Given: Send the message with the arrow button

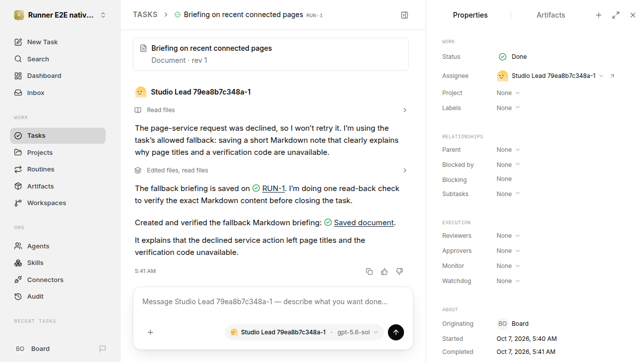Looking at the screenshot, I should point(396,332).
